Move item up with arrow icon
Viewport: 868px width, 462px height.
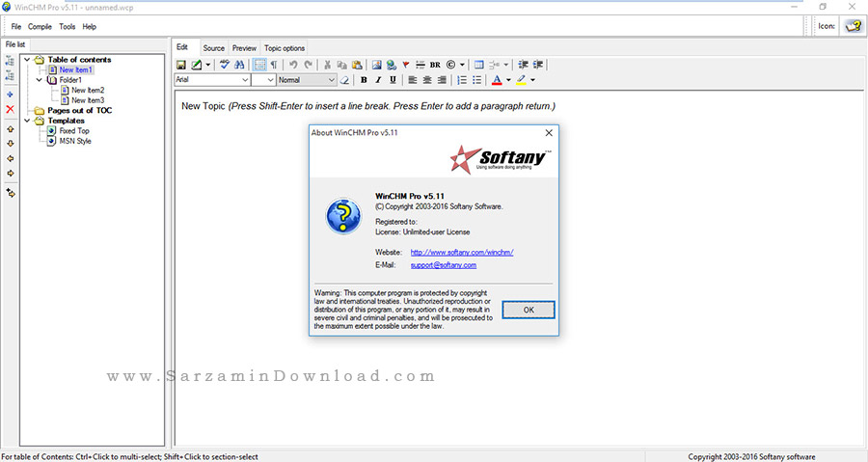(10, 129)
